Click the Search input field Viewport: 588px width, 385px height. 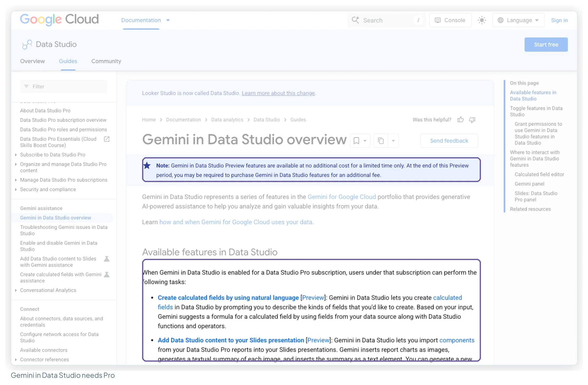pos(386,20)
